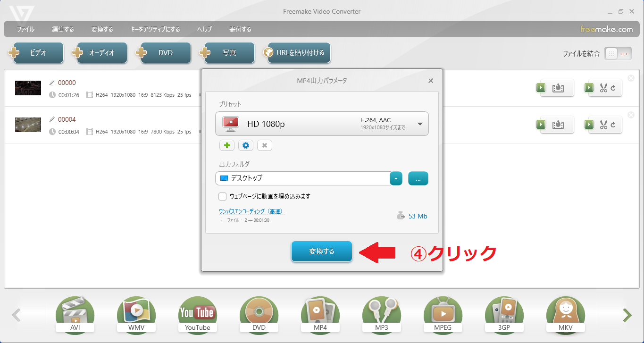644x343 pixels.
Task: Click the 00:00:04 duration text
Action: pos(69,132)
